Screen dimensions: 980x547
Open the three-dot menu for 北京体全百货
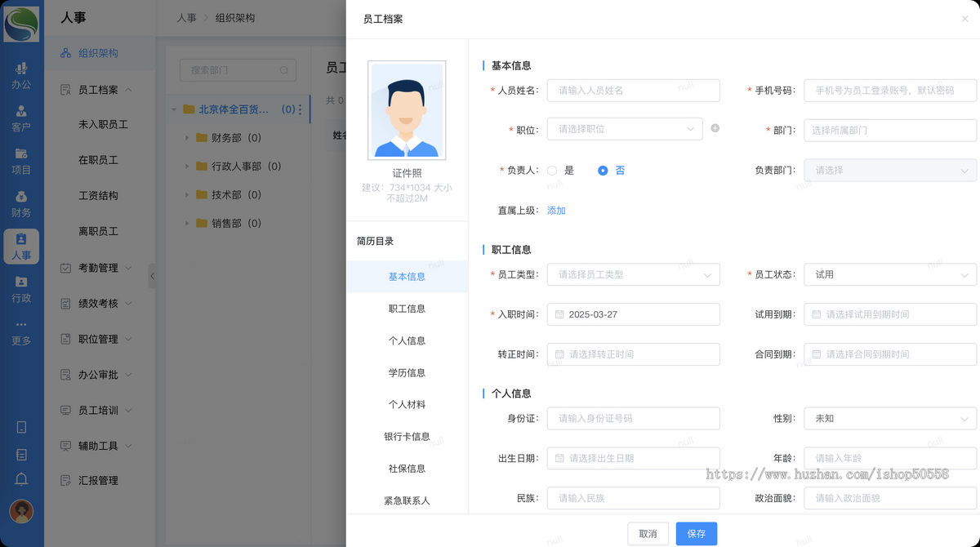click(301, 109)
